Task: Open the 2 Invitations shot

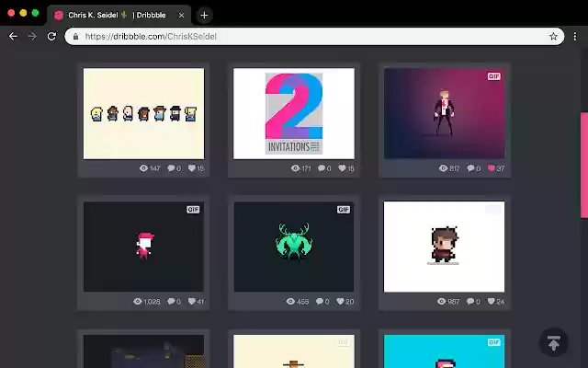Action: (x=294, y=113)
